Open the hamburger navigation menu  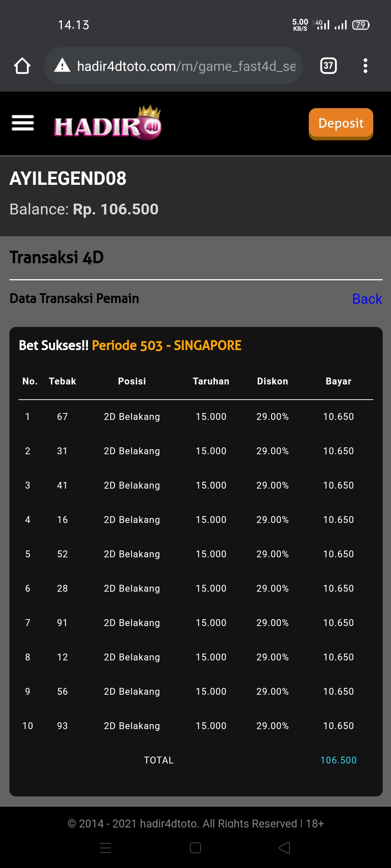pyautogui.click(x=23, y=123)
